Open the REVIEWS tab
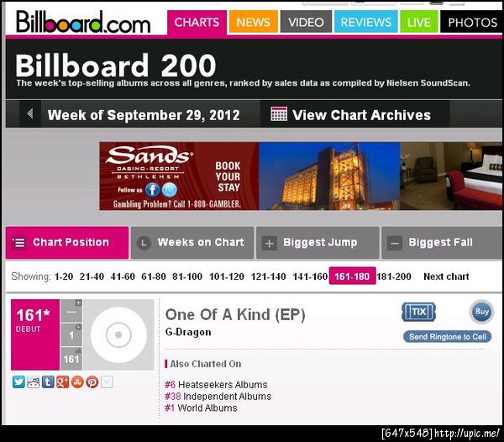504x442 pixels. coord(365,22)
